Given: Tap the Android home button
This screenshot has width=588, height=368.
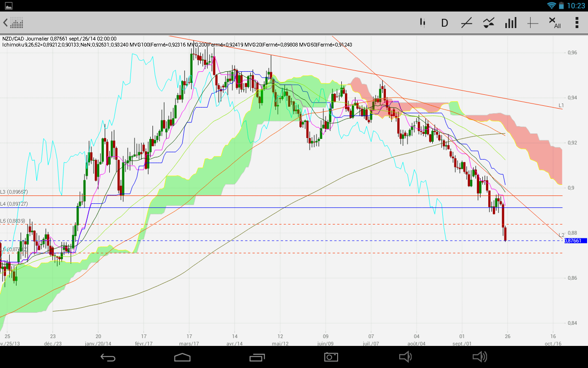Looking at the screenshot, I should pos(182,357).
